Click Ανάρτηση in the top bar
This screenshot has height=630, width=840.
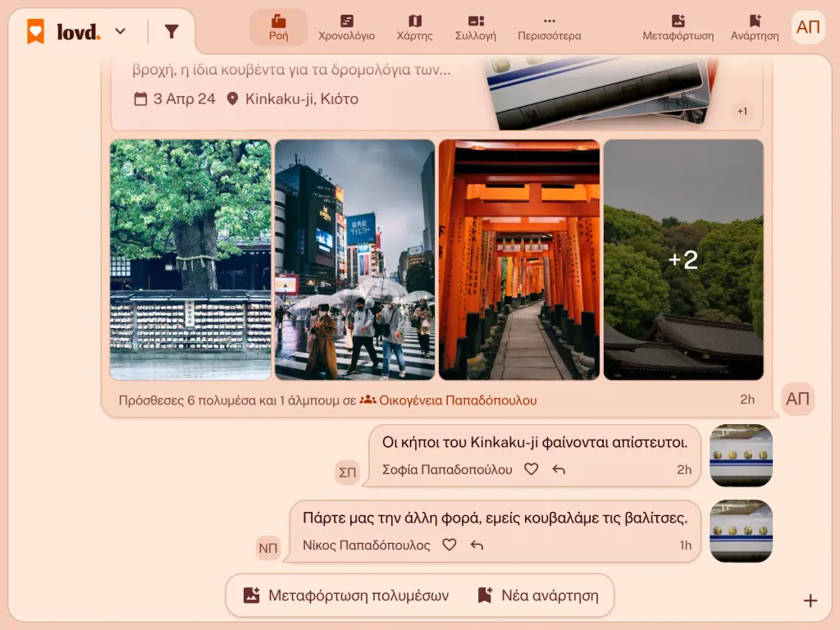point(755,28)
